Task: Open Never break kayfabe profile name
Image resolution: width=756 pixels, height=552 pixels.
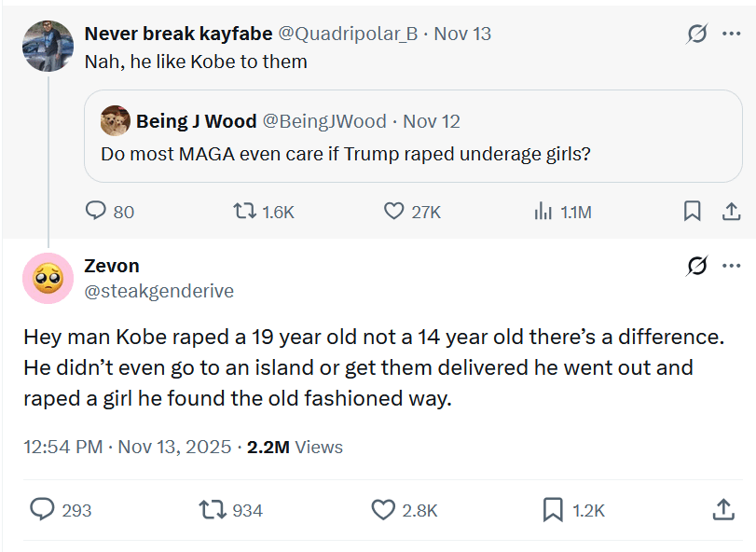Action: tap(178, 34)
